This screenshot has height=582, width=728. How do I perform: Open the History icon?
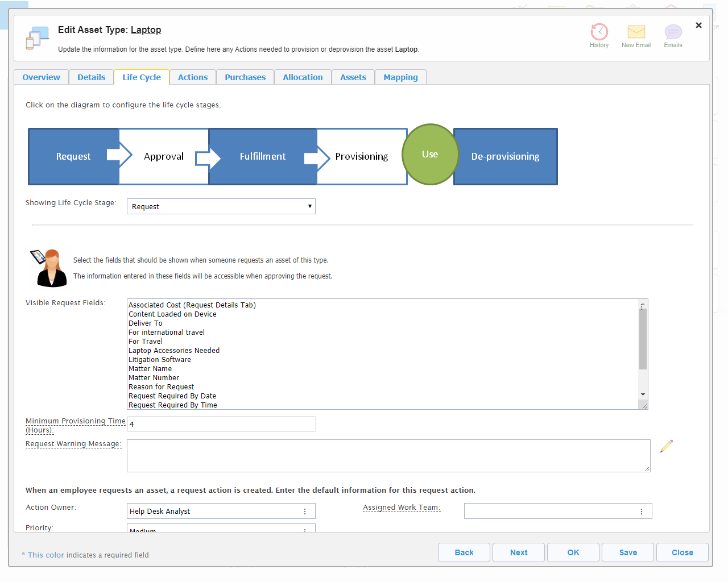click(x=599, y=32)
